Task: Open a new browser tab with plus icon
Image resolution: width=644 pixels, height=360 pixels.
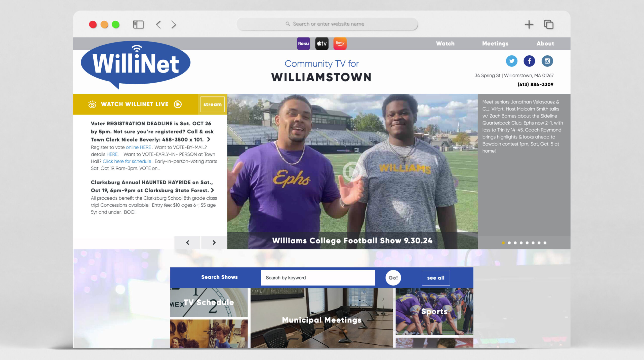Action: pos(529,24)
